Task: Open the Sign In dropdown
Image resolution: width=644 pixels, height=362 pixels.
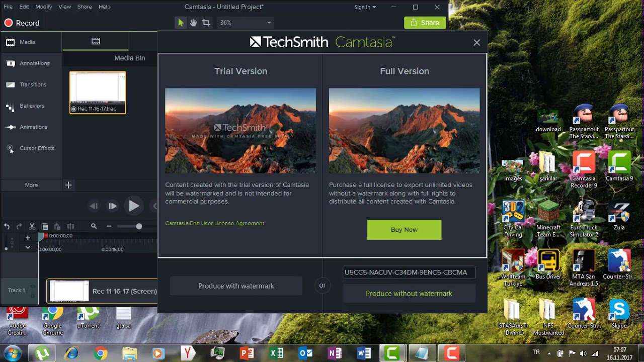Action: [x=365, y=7]
